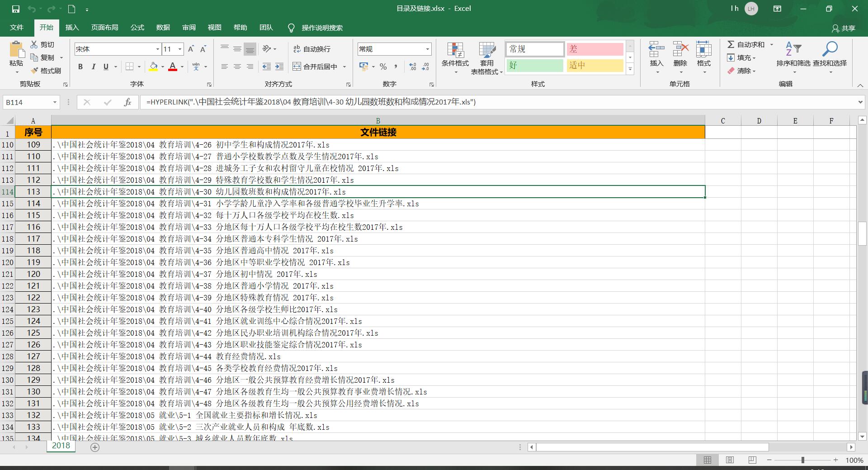Image resolution: width=868 pixels, height=470 pixels.
Task: Add a new sheet with plus icon
Action: (x=95, y=447)
